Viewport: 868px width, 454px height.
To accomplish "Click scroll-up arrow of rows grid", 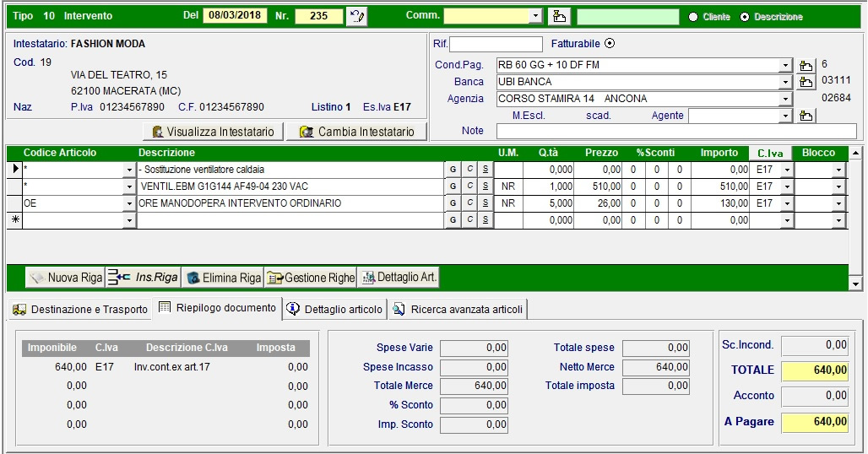I will (x=856, y=154).
